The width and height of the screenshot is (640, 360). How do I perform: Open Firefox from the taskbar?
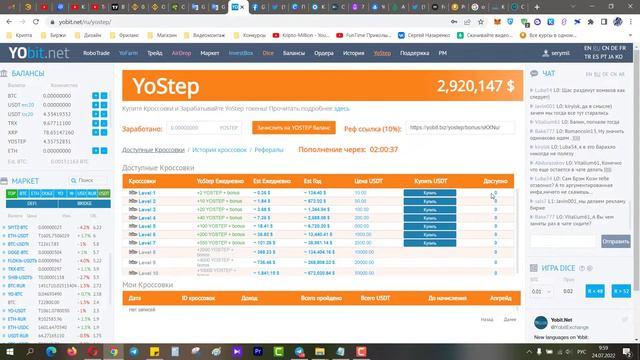[72, 351]
